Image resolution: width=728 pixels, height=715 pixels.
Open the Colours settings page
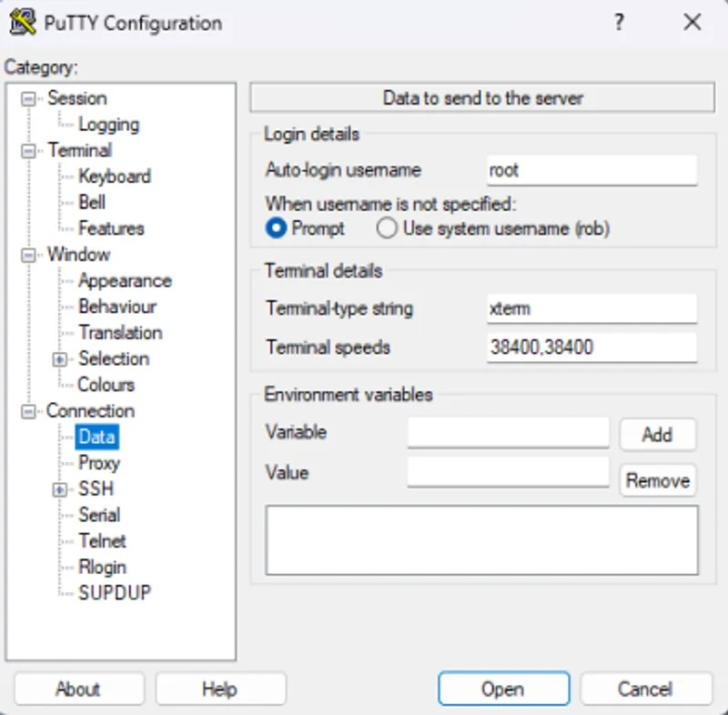tap(106, 385)
